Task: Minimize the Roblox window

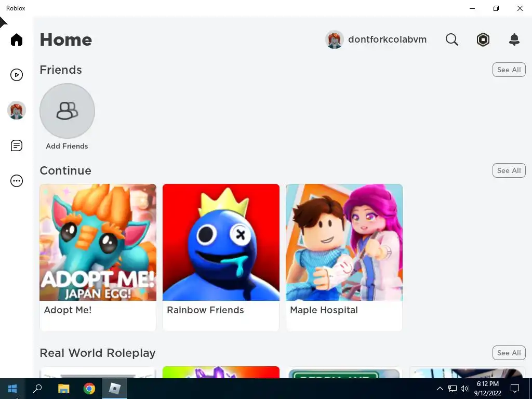Action: pyautogui.click(x=472, y=8)
